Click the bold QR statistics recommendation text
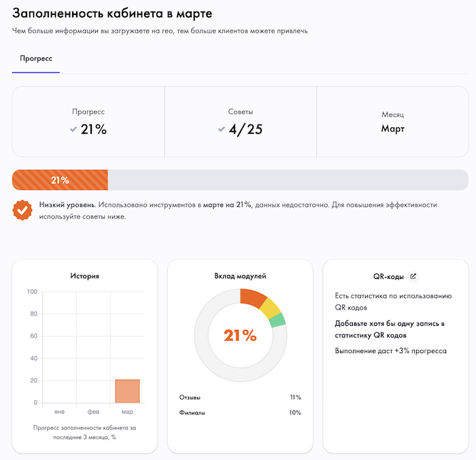Screen dimensions: 476x460 (x=390, y=329)
